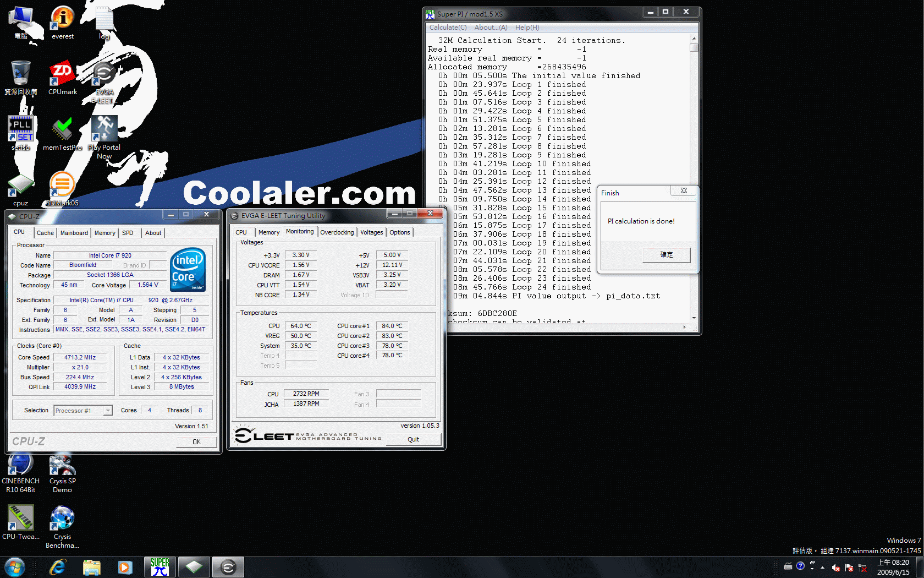Click the input language tray icon
The height and width of the screenshot is (578, 924).
tap(788, 566)
